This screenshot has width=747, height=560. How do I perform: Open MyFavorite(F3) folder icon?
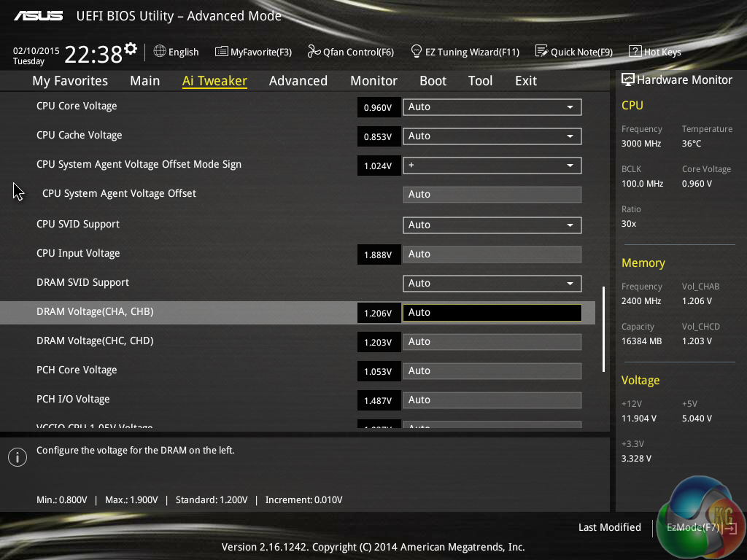click(x=222, y=52)
